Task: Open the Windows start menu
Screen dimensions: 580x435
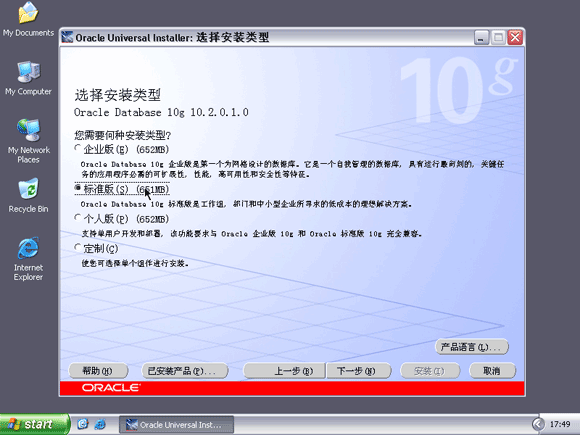Action: [x=34, y=424]
